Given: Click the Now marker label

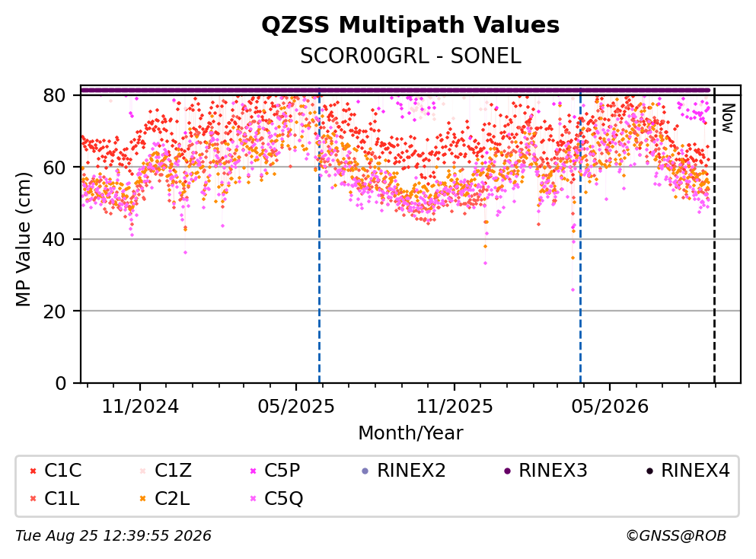Looking at the screenshot, I should (728, 118).
